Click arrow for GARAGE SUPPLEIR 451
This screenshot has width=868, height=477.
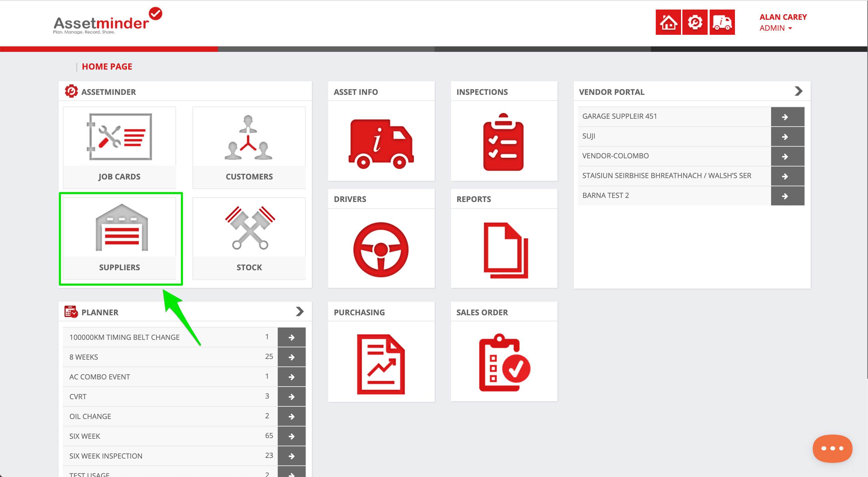pyautogui.click(x=787, y=117)
